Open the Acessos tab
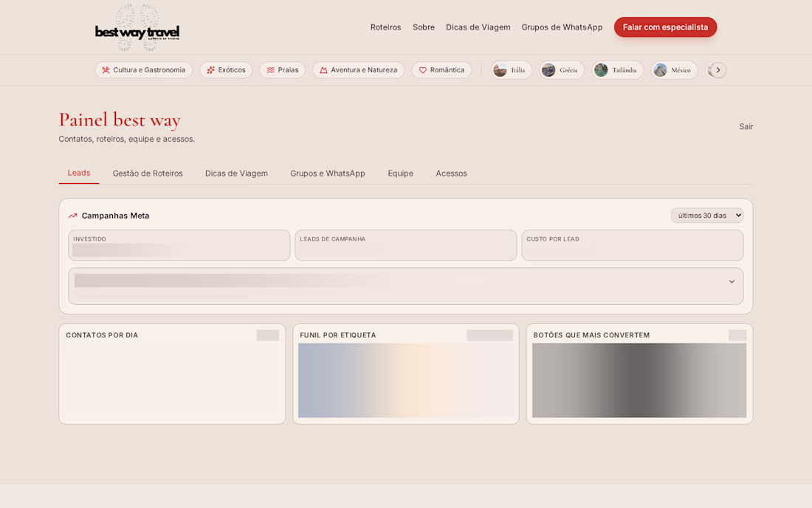The image size is (812, 508). coord(451,174)
